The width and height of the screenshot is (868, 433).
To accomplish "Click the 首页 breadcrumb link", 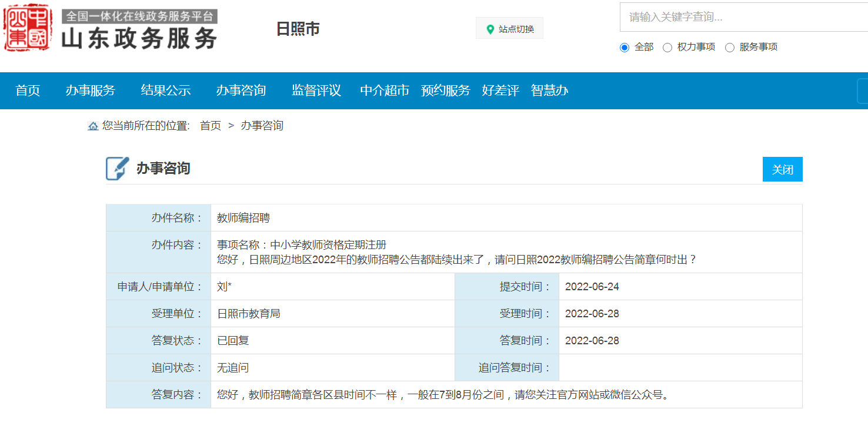I will pos(211,126).
